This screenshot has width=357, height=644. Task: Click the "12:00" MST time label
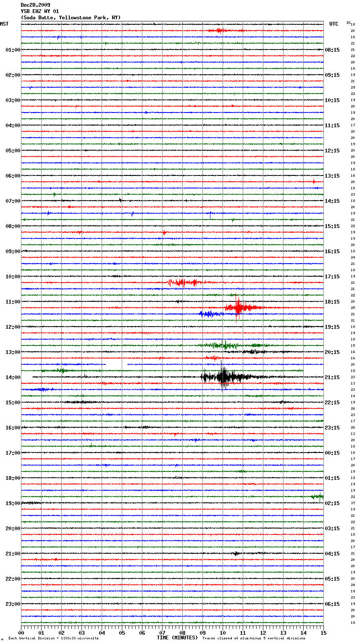coord(13,327)
